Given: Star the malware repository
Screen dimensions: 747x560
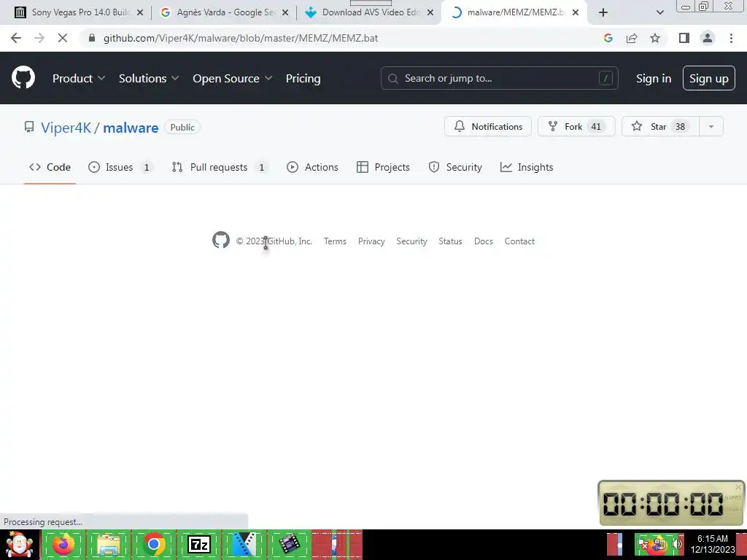Looking at the screenshot, I should click(660, 127).
